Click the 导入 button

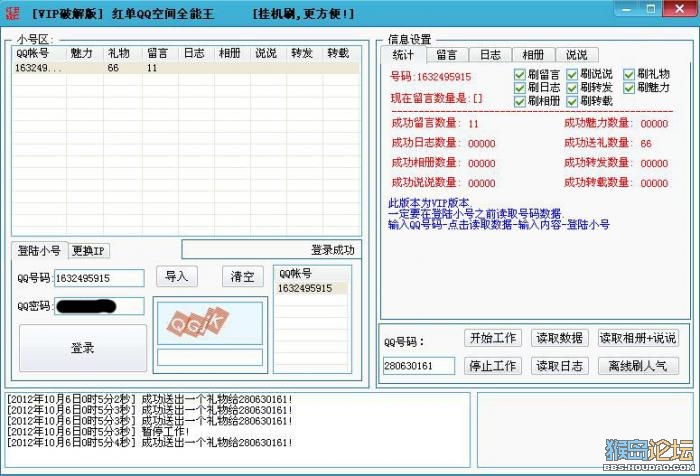pyautogui.click(x=177, y=277)
